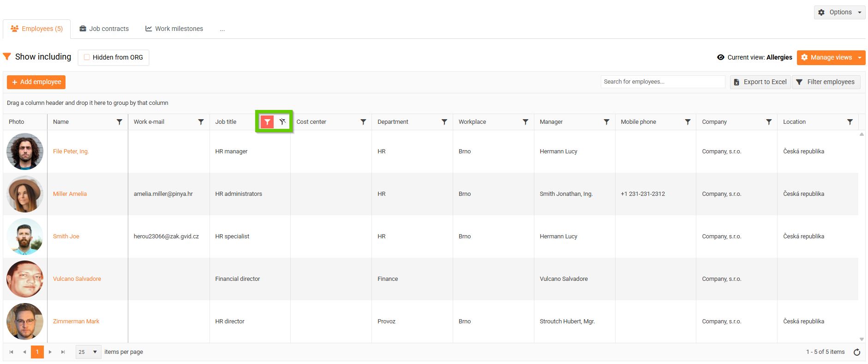Click Zimmerman Mark's profile photo
The width and height of the screenshot is (868, 364).
pyautogui.click(x=25, y=322)
